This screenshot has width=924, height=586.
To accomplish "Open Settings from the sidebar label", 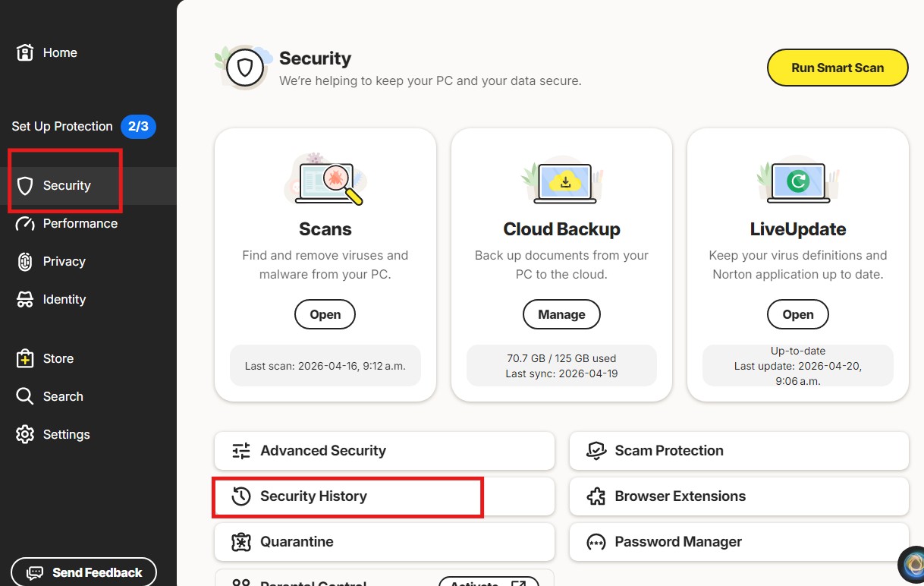I will [x=67, y=434].
